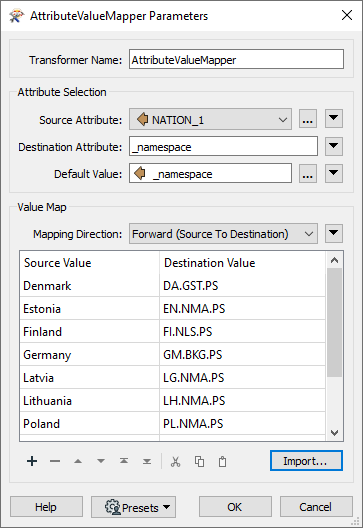Expand options arrow beside Mapping Direction
363x528 pixels.
click(334, 233)
